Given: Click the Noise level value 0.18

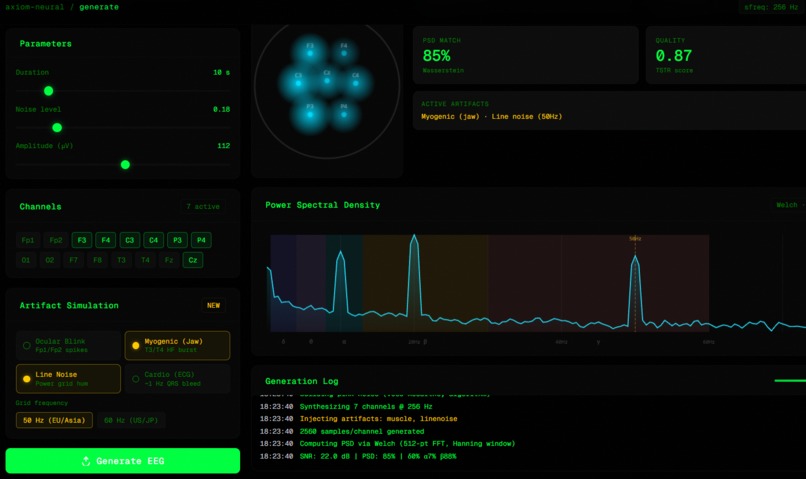Looking at the screenshot, I should point(222,109).
